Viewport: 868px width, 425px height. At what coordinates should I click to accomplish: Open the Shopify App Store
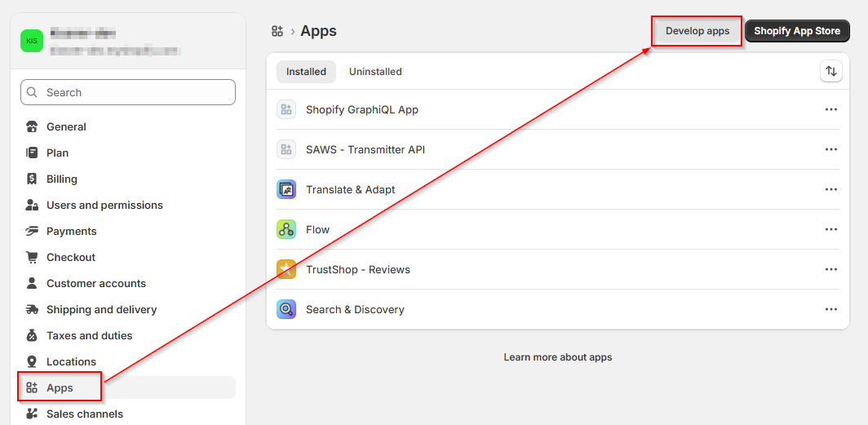point(797,31)
